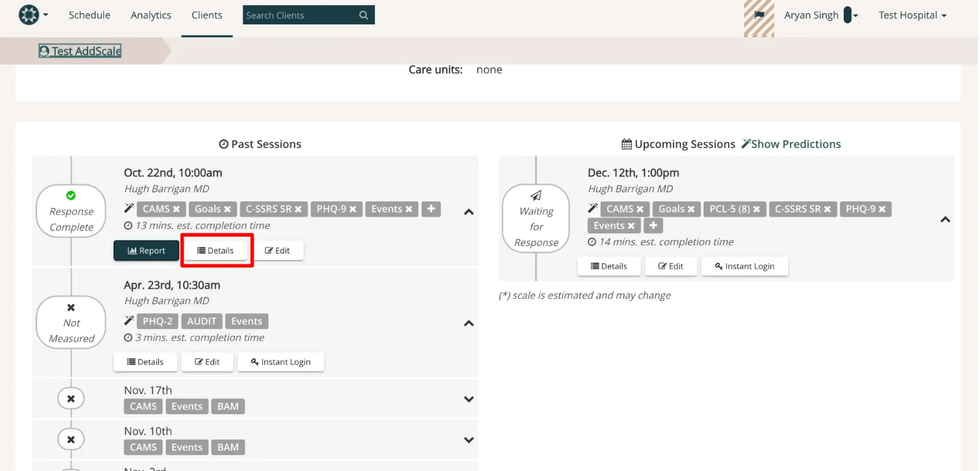This screenshot has height=471, width=980.
Task: Expand the Nov. 10th session
Action: (469, 440)
